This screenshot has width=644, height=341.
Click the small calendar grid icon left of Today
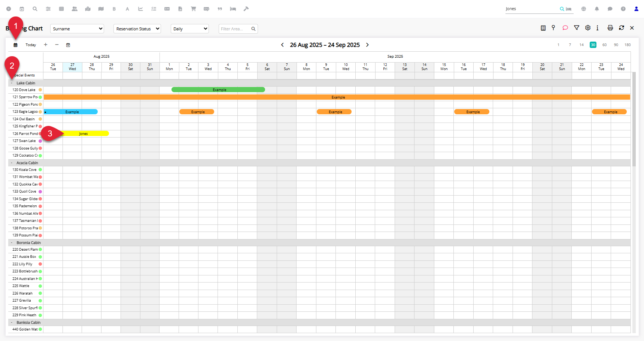15,45
